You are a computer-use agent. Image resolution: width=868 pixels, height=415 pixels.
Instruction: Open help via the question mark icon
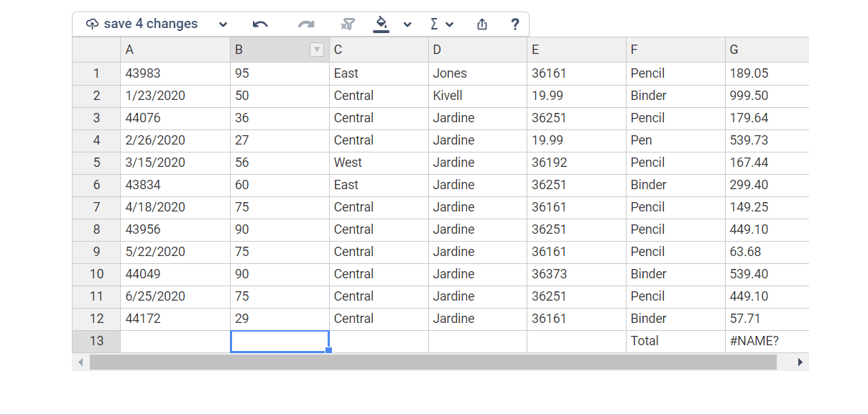pyautogui.click(x=514, y=24)
